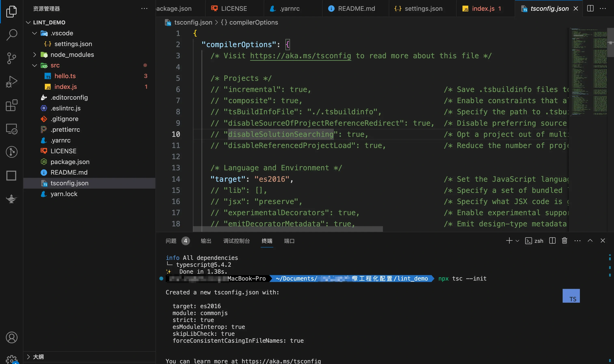Open the 问题 panel tab

[171, 241]
